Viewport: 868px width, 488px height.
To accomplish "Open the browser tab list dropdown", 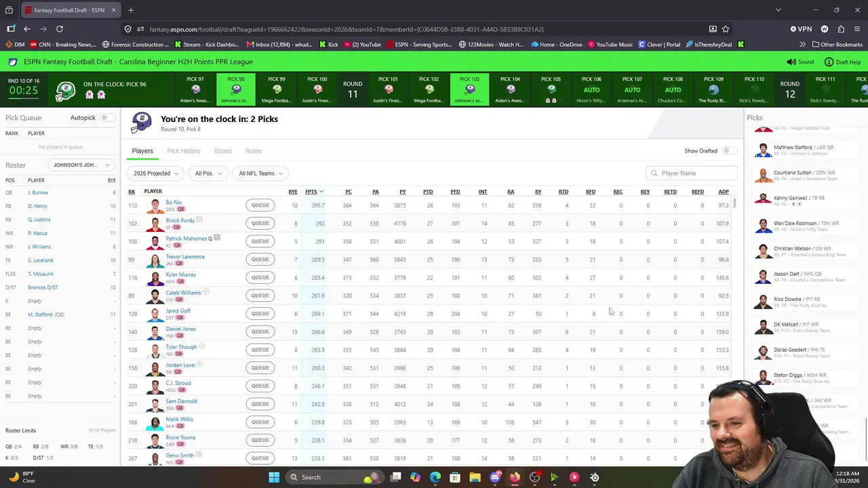I will (x=778, y=10).
